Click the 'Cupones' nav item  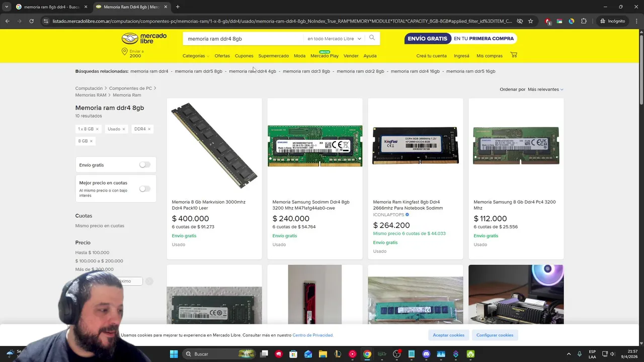click(244, 56)
